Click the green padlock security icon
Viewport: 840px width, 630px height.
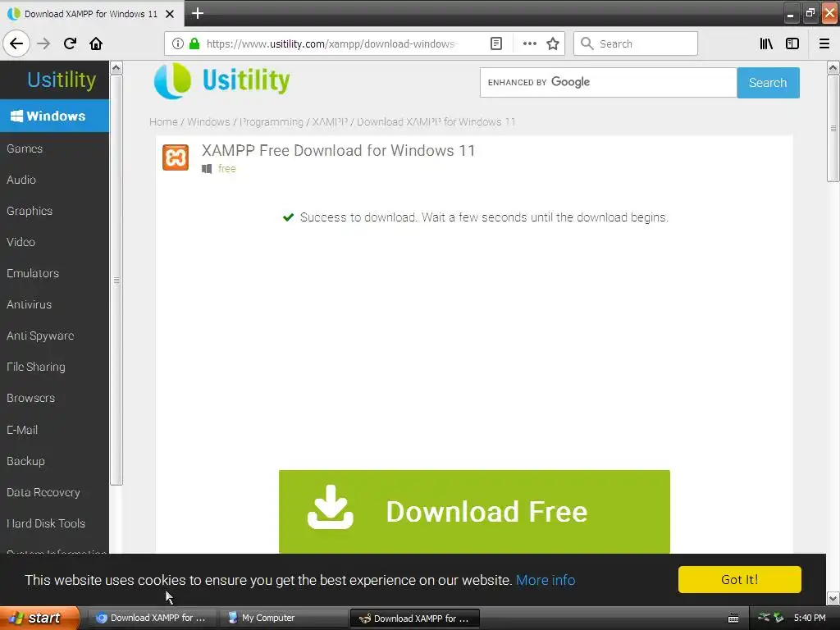(x=194, y=43)
